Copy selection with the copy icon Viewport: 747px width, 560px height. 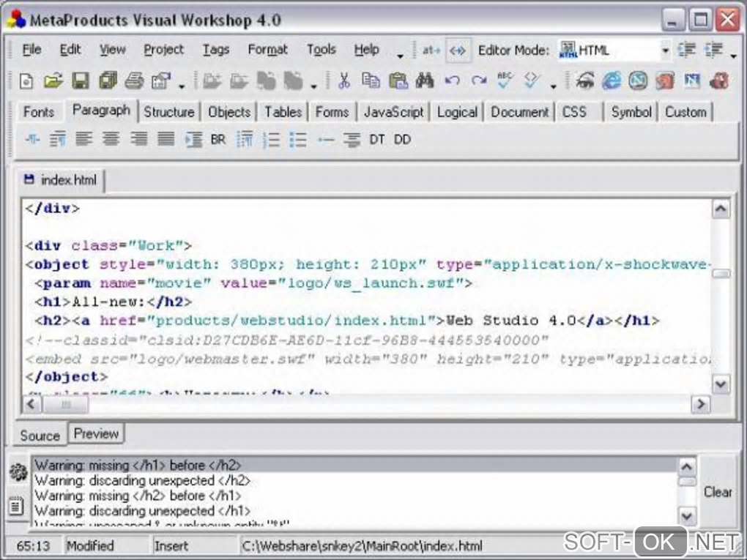[x=370, y=81]
